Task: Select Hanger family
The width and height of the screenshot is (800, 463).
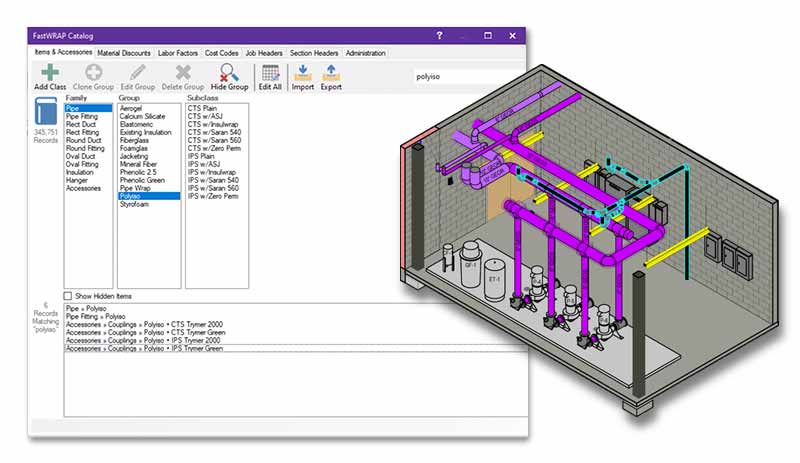Action: (88, 180)
